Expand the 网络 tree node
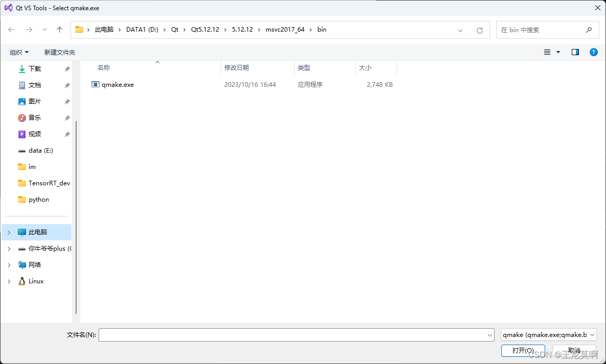 point(9,265)
